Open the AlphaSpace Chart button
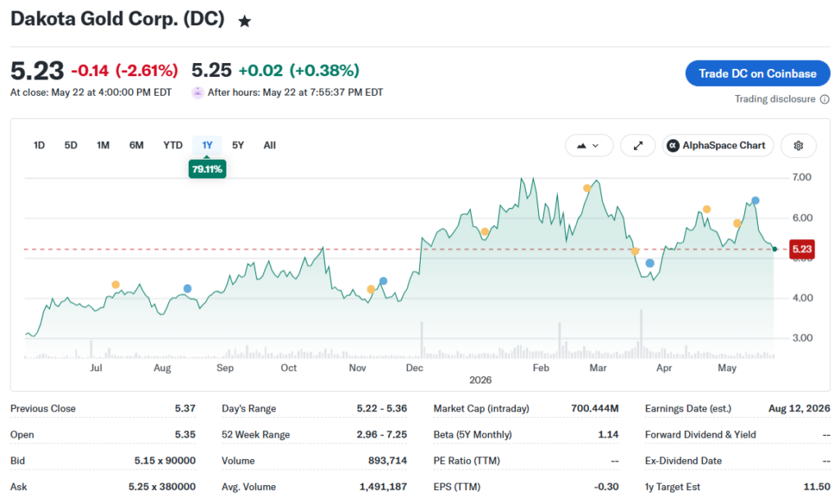Image resolution: width=840 pixels, height=504 pixels. (x=718, y=146)
